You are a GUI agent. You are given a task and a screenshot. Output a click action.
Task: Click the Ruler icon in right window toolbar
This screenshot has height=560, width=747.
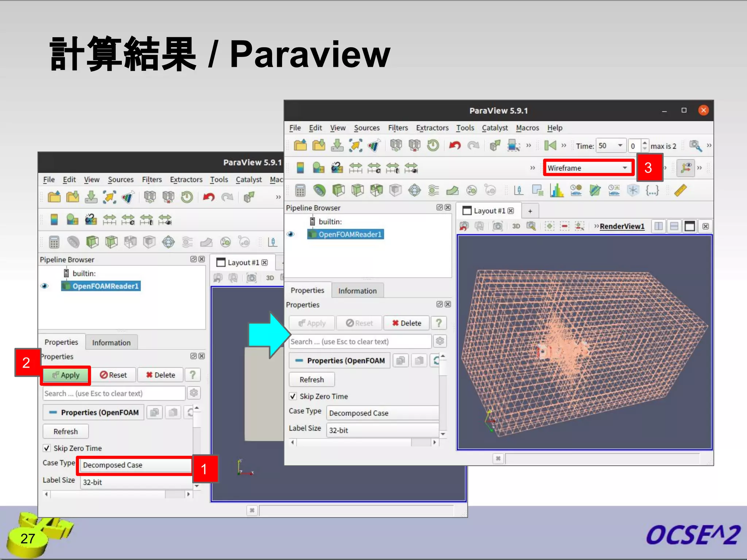click(x=680, y=190)
